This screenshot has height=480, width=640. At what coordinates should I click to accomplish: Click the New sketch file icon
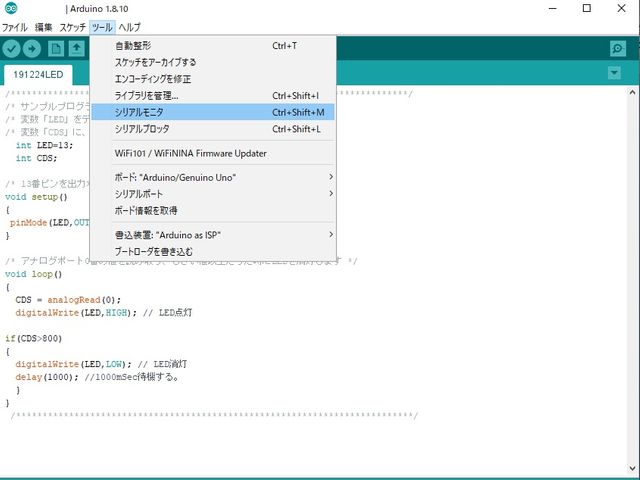[x=56, y=49]
